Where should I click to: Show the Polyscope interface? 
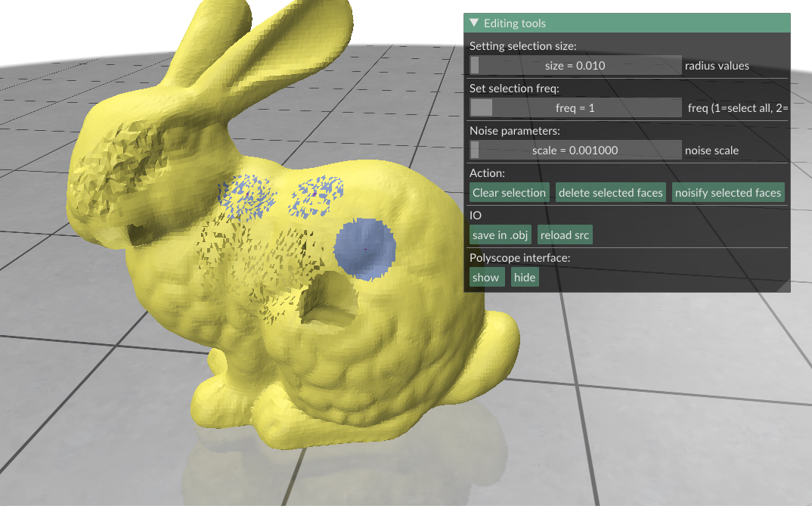[x=485, y=278]
